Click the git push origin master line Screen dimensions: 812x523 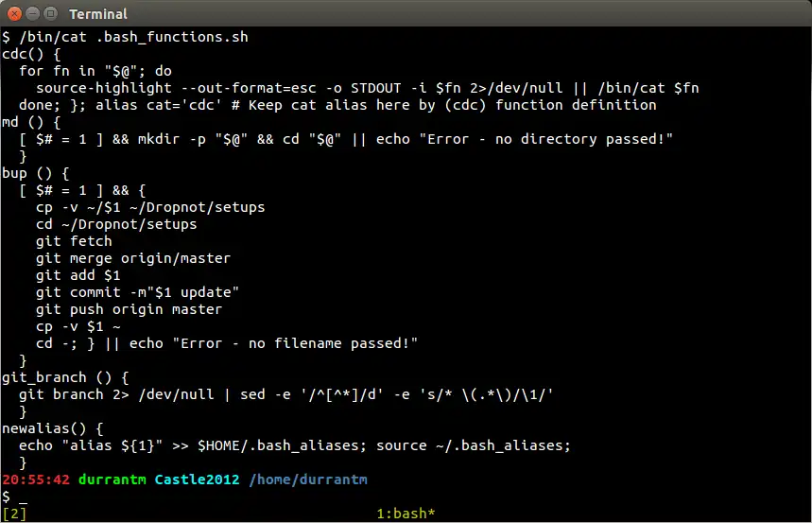(x=129, y=309)
